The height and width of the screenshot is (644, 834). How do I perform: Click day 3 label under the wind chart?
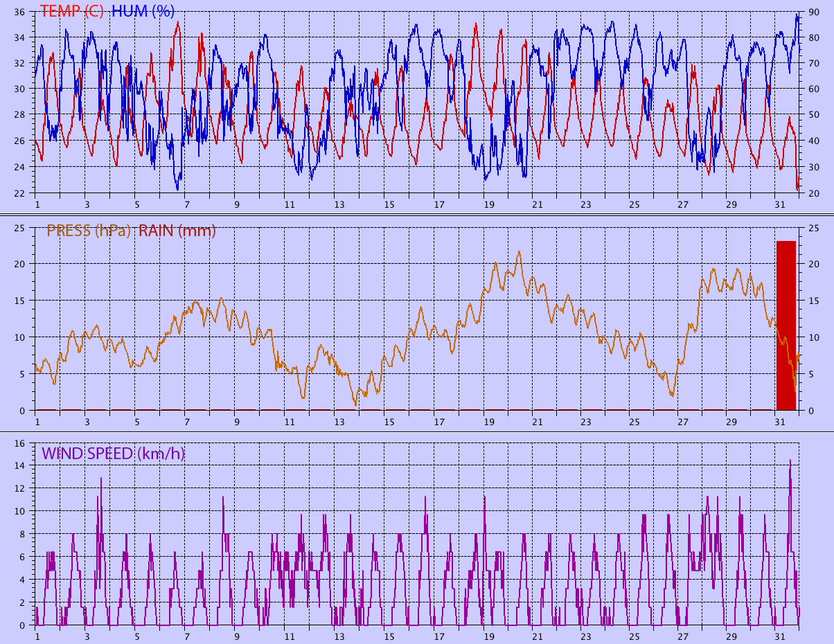click(x=87, y=636)
